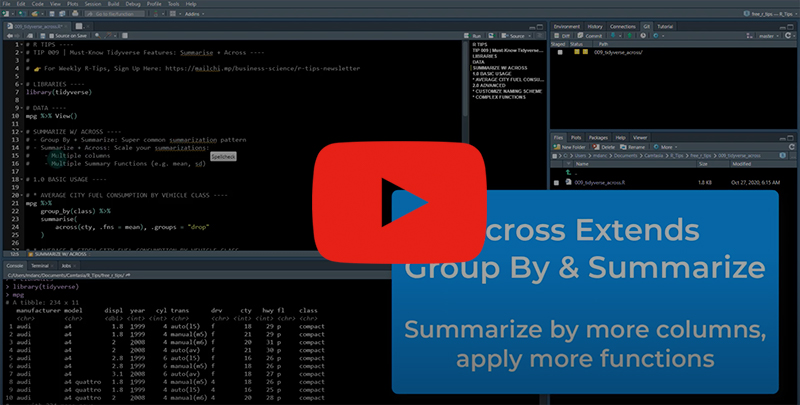Open the Source options dropdown arrow
This screenshot has width=800, height=405.
point(529,36)
